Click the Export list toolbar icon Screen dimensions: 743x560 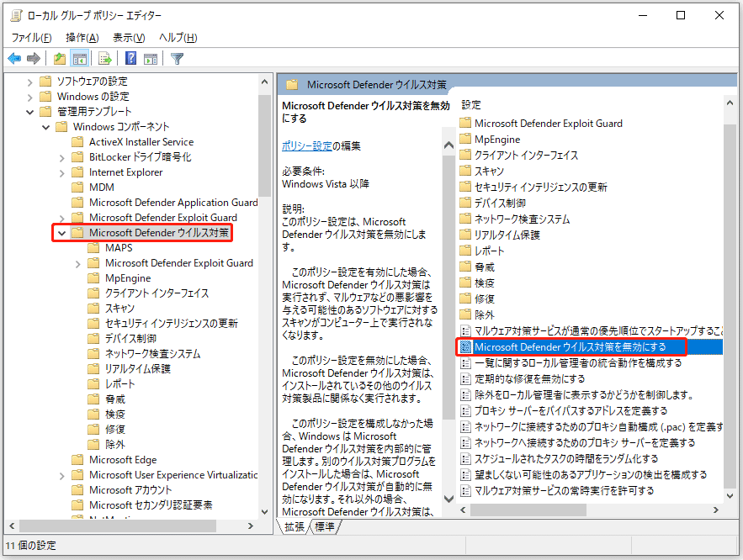tap(105, 58)
